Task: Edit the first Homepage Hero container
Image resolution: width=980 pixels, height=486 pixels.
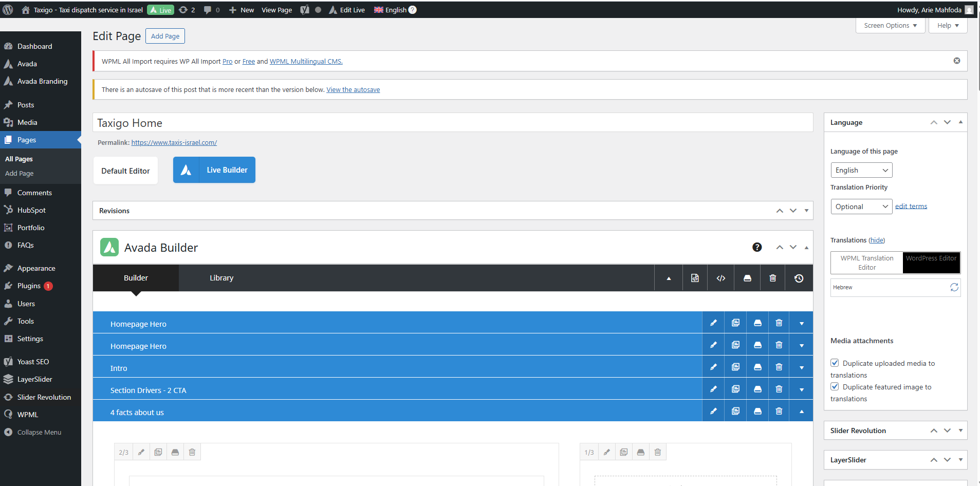Action: click(x=713, y=323)
